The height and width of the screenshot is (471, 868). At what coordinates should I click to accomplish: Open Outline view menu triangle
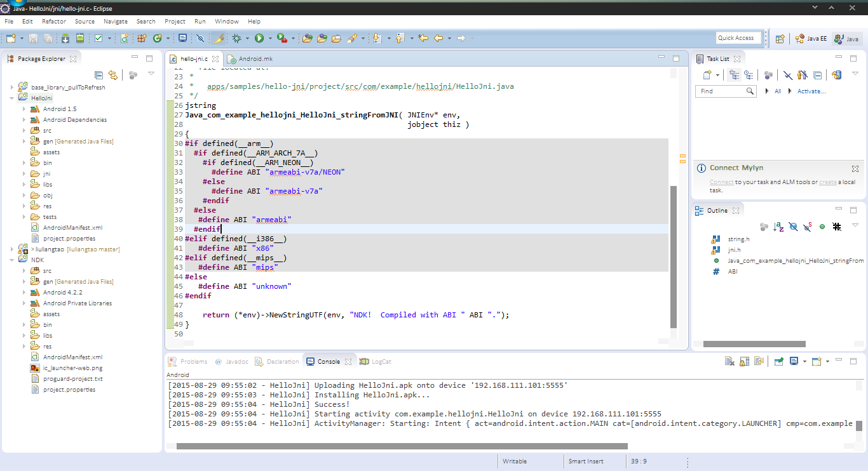tap(855, 225)
